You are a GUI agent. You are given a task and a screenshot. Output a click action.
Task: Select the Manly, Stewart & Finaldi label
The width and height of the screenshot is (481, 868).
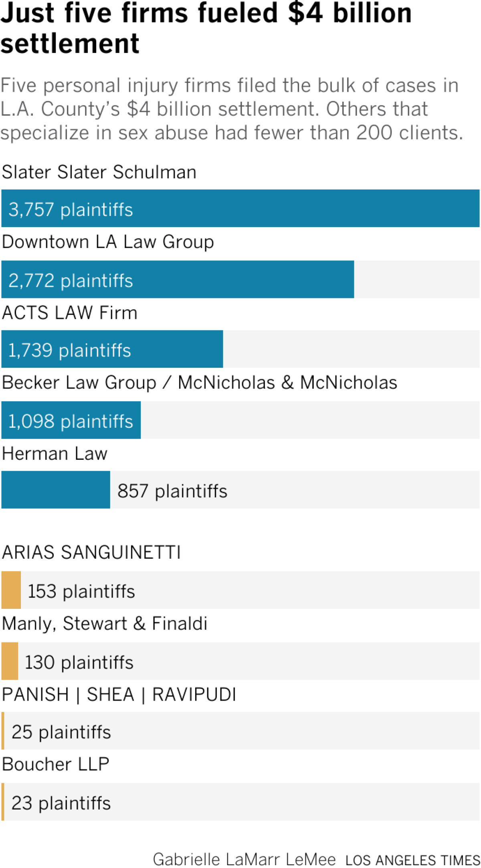click(x=105, y=624)
